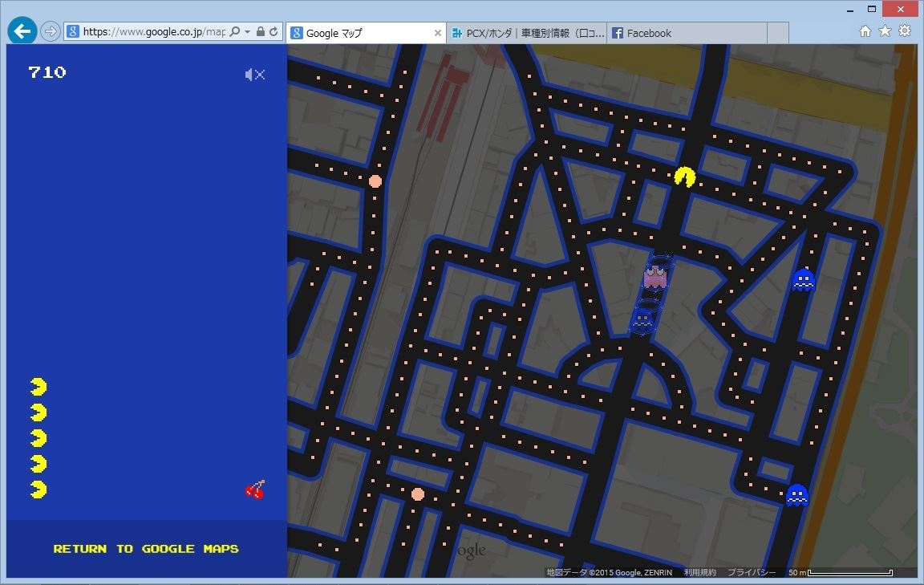Open the address bar autocomplete dropdown
Viewport: 924px width, 585px height.
tap(248, 32)
